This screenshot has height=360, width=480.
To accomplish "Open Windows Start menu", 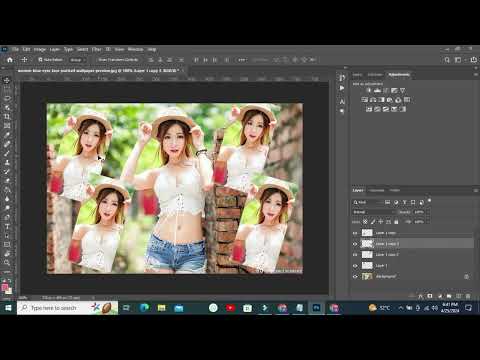I will coord(8,308).
